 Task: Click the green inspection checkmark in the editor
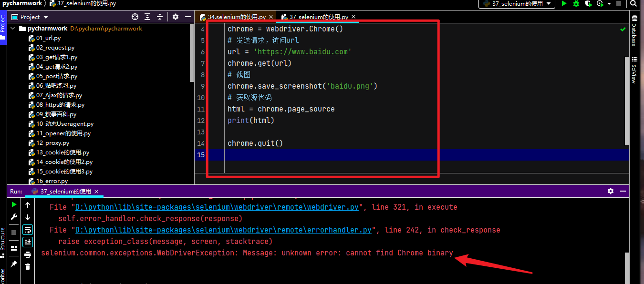623,29
